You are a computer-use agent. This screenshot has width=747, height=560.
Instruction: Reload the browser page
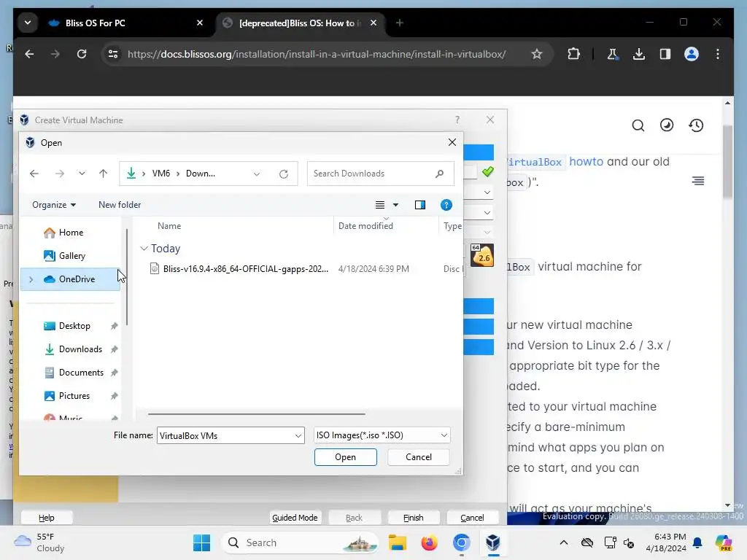[x=82, y=54]
